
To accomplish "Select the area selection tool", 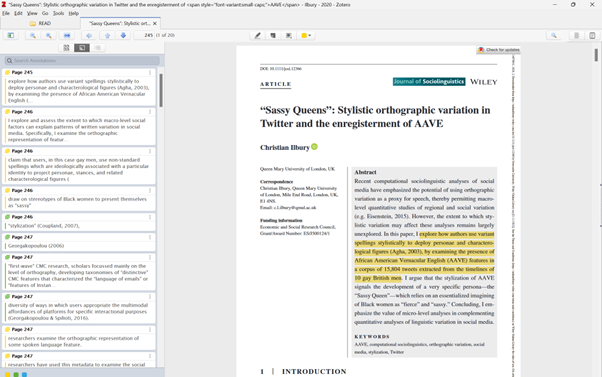I will click(289, 35).
